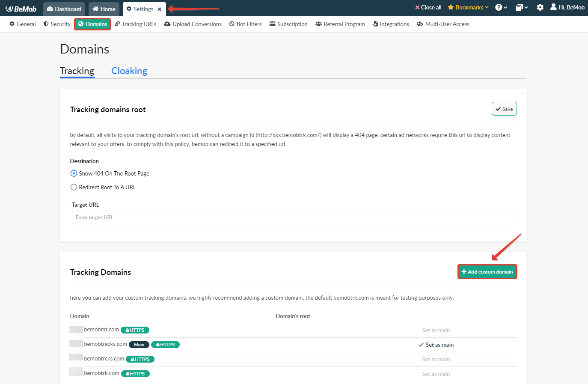588x384 pixels.
Task: Open Integrations settings section
Action: pos(391,24)
